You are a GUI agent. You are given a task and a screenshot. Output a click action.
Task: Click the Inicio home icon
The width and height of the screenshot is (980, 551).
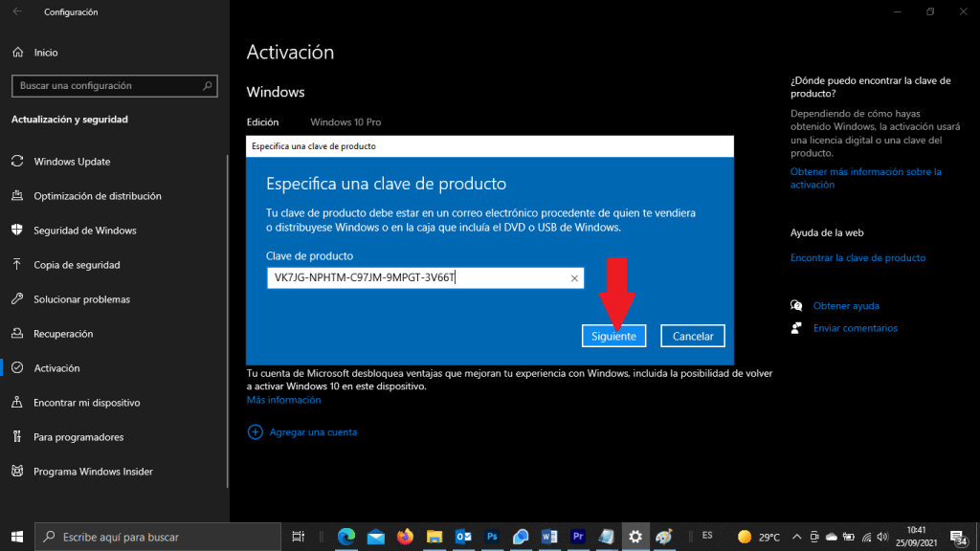click(x=17, y=53)
